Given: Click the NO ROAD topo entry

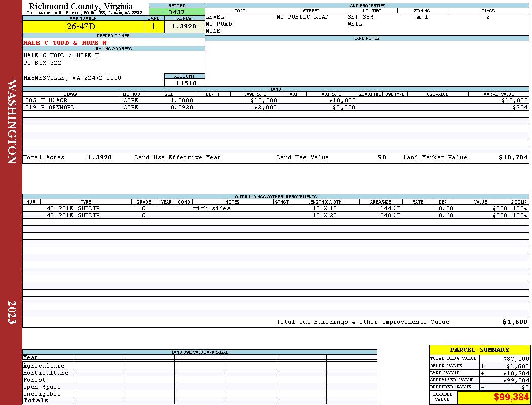Looking at the screenshot, I should (219, 24).
